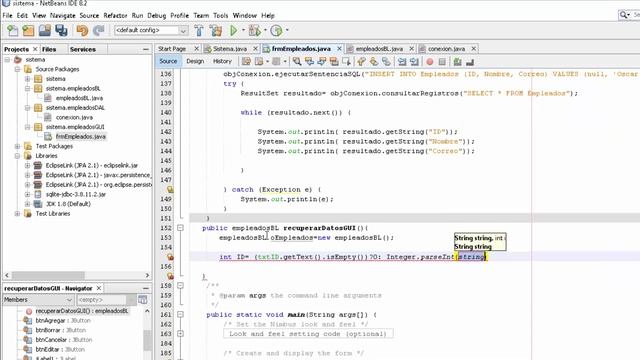Undo the last edit

click(x=82, y=31)
